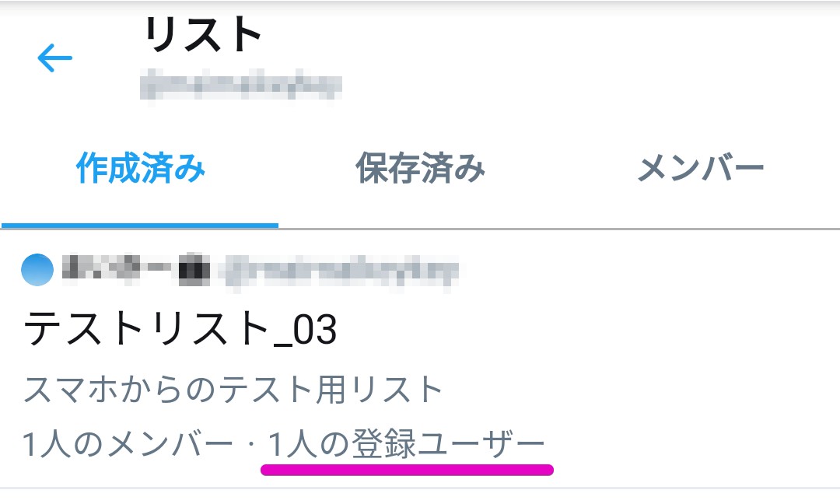Image resolution: width=840 pixels, height=504 pixels.
Task: Click the bottom divider below the list entry
Action: click(420, 488)
